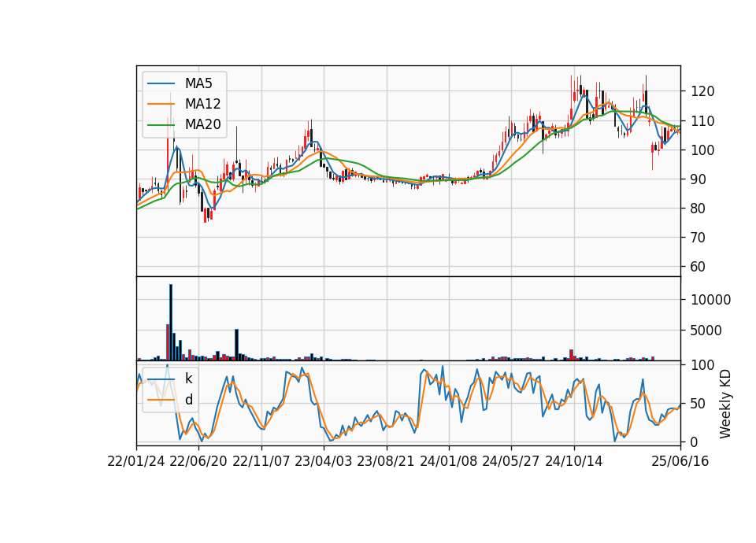
Task: Click the 22/06/20 date axis label
Action: (198, 461)
